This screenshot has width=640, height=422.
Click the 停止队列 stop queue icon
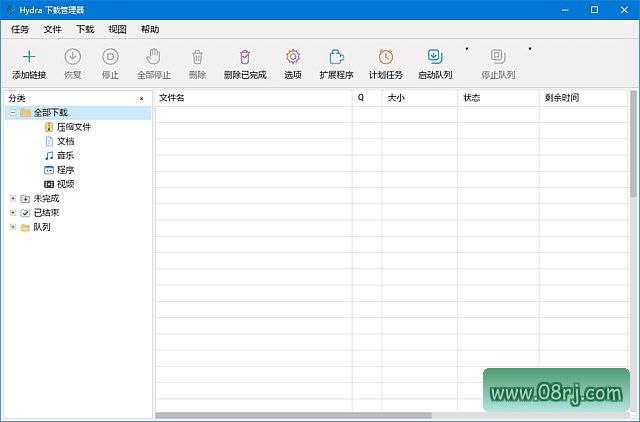(x=498, y=57)
